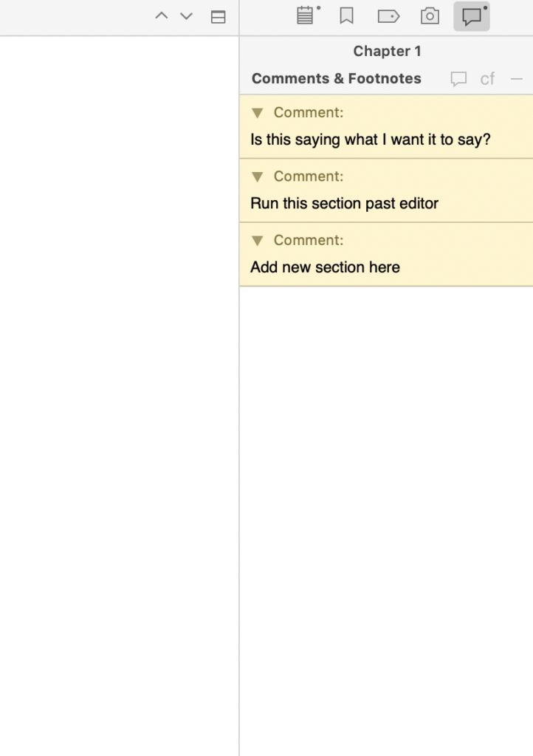
Task: Click the Chapter 1 inspector title
Action: point(387,52)
